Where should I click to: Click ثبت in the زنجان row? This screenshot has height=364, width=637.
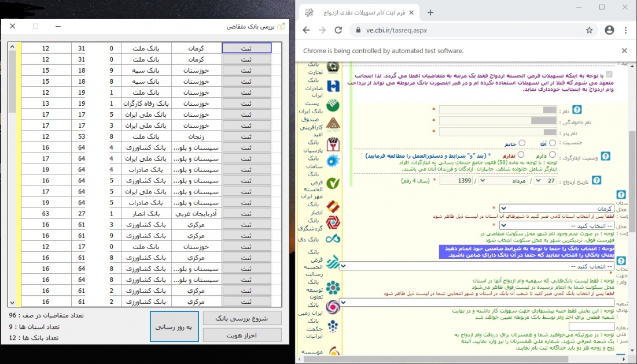click(246, 136)
